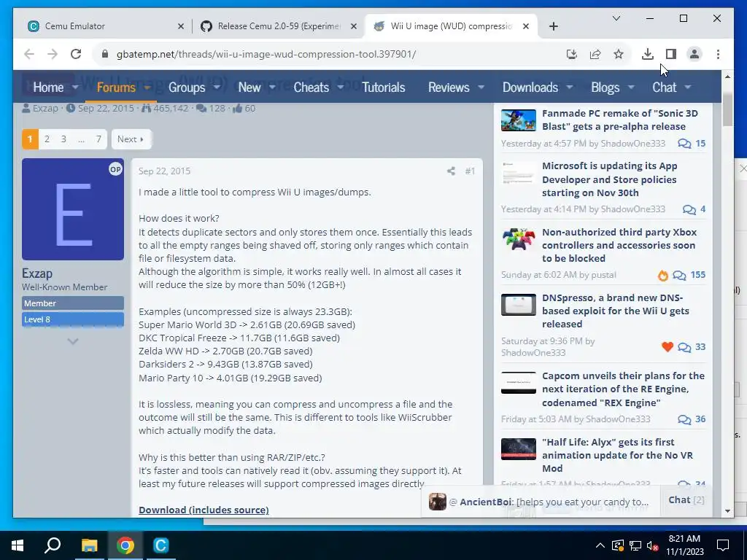Open the Windows Start menu

pos(18,545)
